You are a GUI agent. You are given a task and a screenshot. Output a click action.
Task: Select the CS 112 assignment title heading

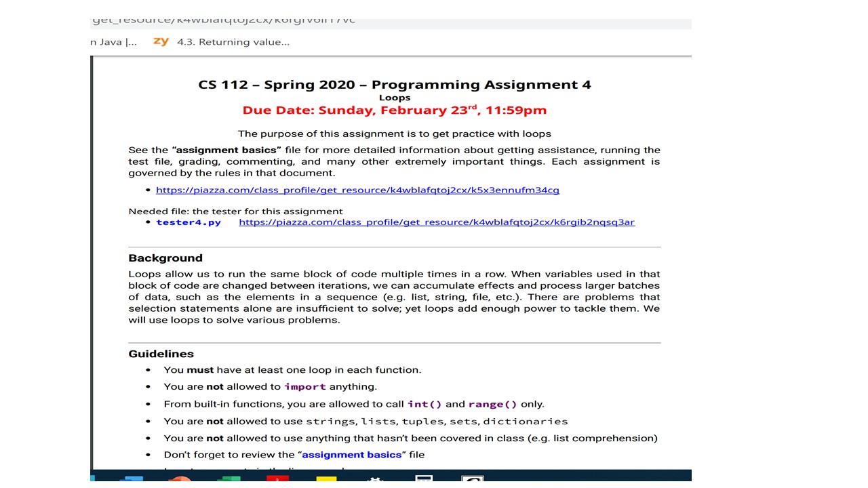pos(394,84)
